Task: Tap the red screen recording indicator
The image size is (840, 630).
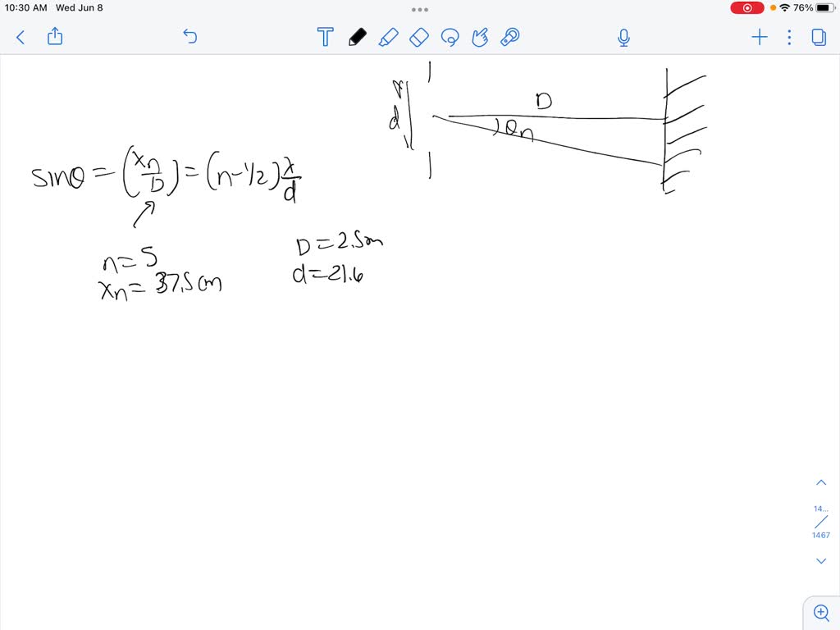Action: coord(745,7)
